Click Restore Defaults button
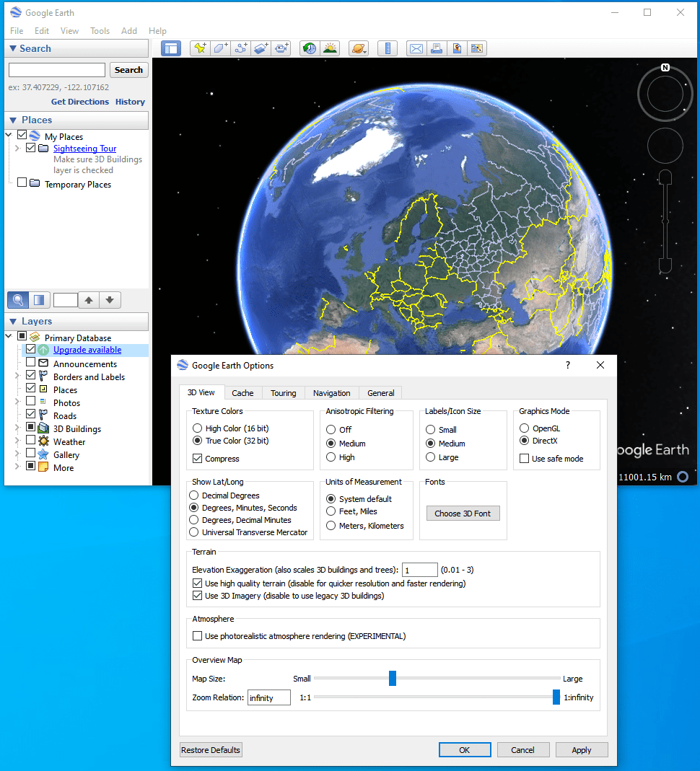 pyautogui.click(x=211, y=750)
